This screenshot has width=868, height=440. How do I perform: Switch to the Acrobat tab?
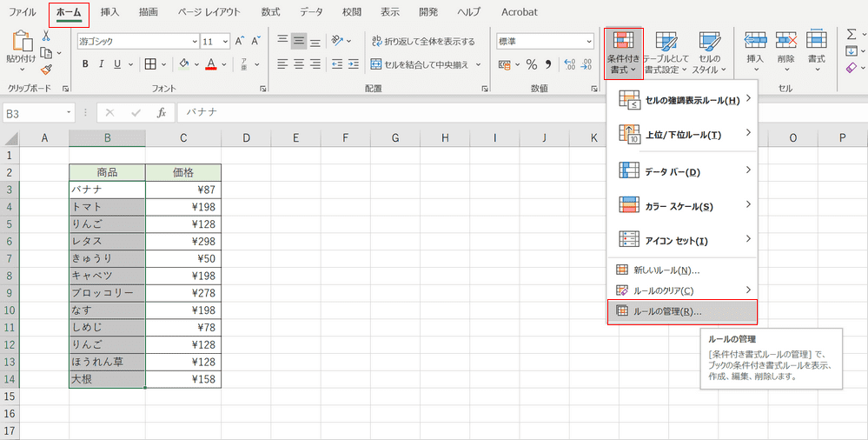[x=520, y=11]
